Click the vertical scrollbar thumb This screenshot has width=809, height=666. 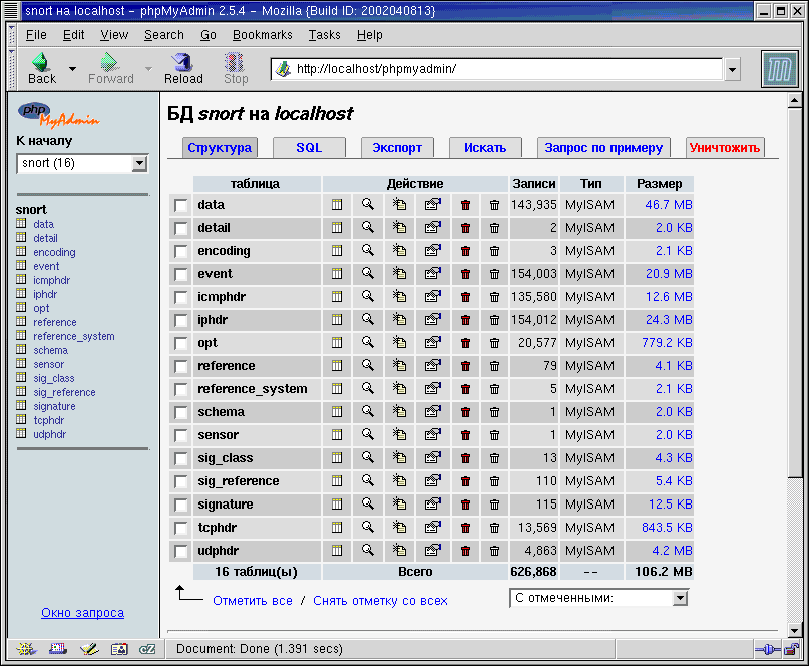click(x=795, y=293)
